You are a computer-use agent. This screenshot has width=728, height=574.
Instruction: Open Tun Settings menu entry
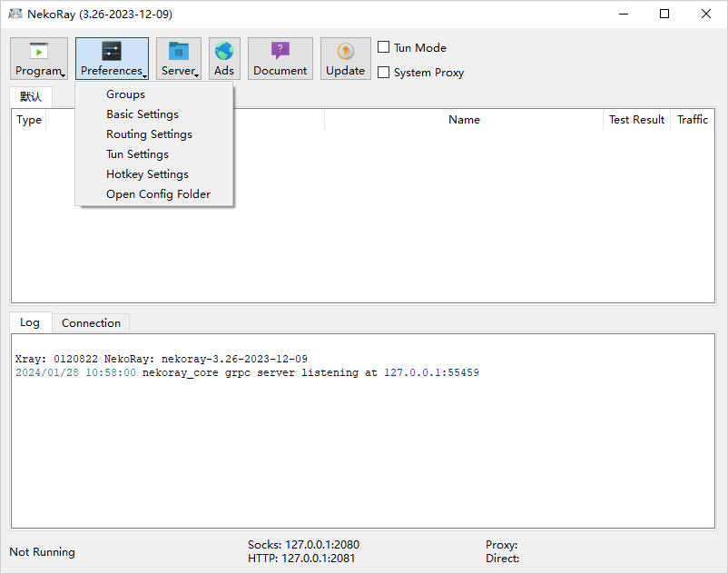coord(154,154)
